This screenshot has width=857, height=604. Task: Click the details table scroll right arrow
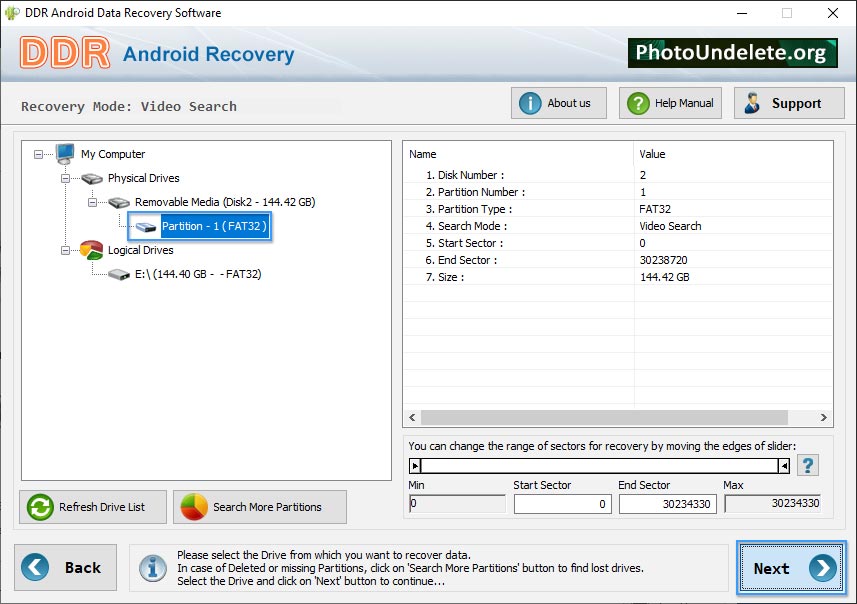pos(823,418)
